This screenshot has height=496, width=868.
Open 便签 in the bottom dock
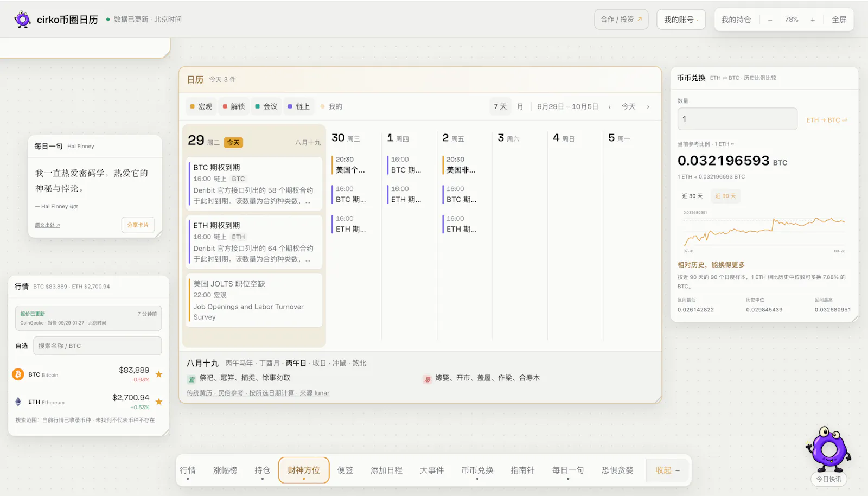pyautogui.click(x=345, y=470)
